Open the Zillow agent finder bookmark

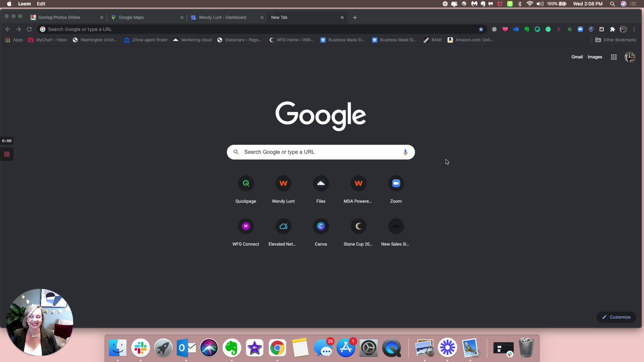(x=145, y=40)
